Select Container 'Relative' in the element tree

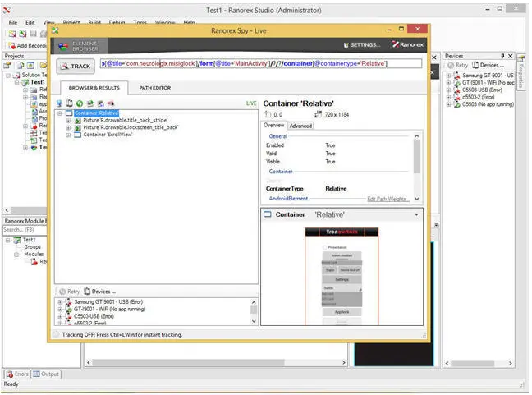(x=96, y=113)
